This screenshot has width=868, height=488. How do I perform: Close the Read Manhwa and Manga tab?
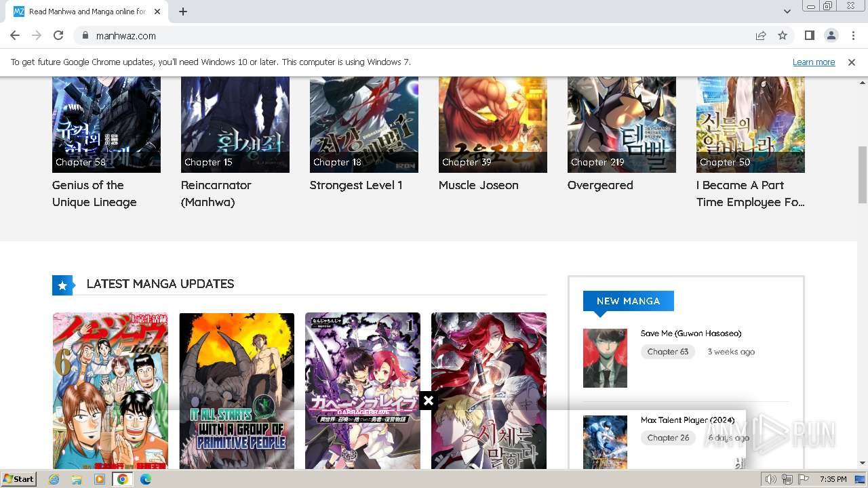[x=157, y=12]
